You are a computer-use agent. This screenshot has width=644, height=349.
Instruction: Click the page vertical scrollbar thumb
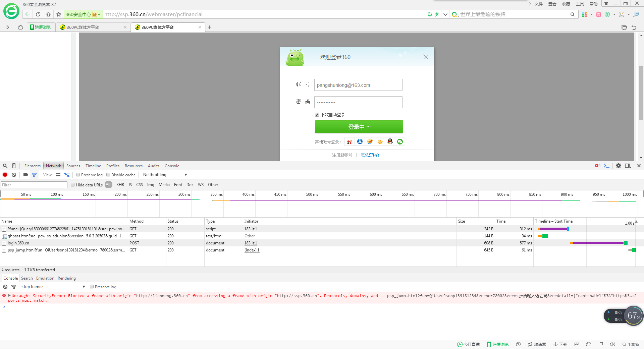pyautogui.click(x=641, y=93)
